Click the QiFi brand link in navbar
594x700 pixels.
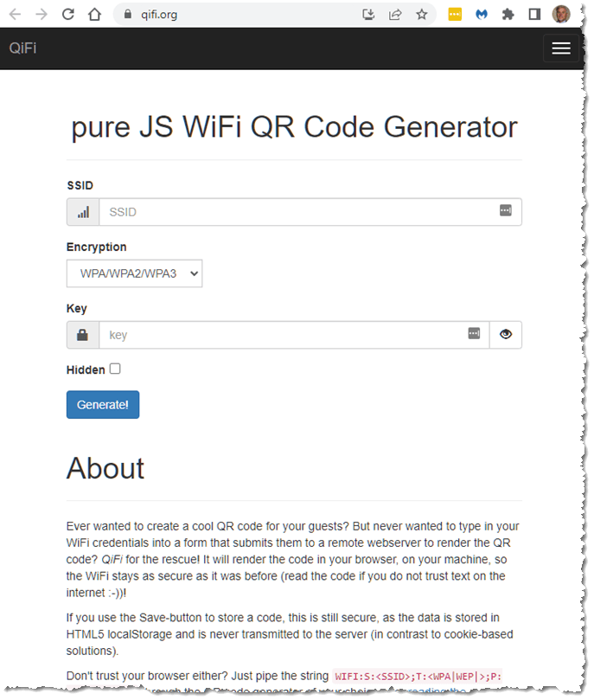click(x=22, y=48)
